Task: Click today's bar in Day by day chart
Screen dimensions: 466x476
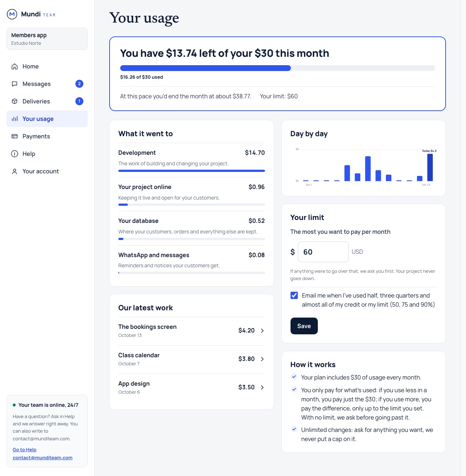Action: (430, 168)
